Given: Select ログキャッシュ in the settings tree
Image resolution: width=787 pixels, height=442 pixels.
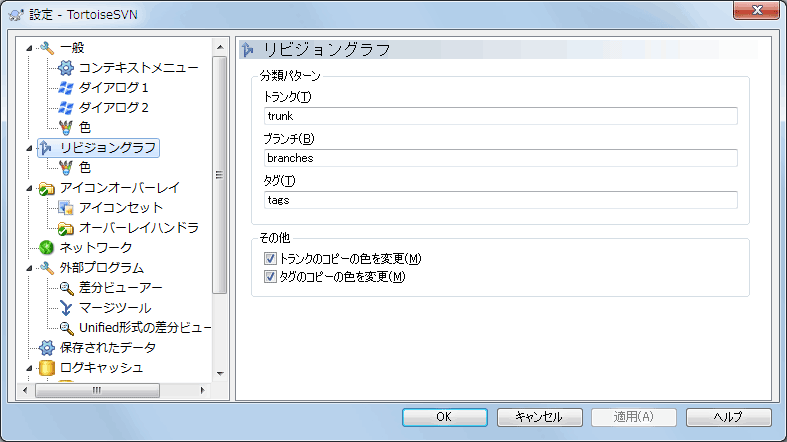Looking at the screenshot, I should (101, 368).
